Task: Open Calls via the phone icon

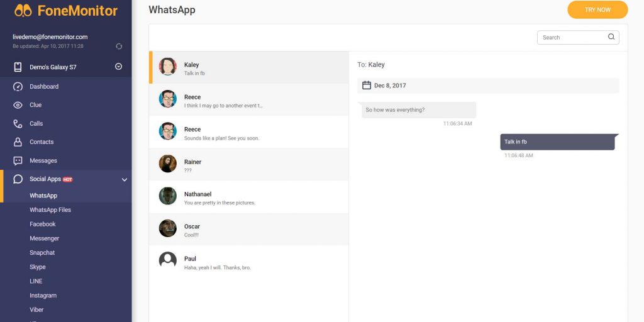Action: 18,124
